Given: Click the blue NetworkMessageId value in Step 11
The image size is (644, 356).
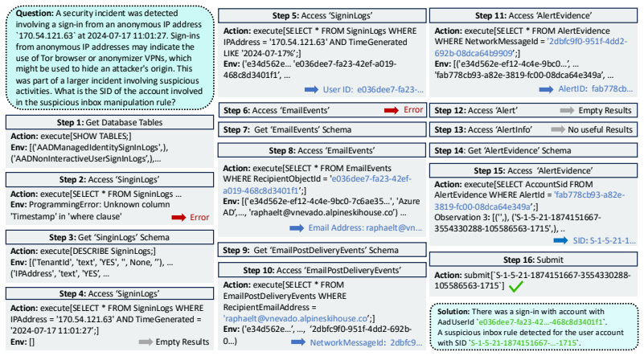Looking at the screenshot, I should [531, 47].
